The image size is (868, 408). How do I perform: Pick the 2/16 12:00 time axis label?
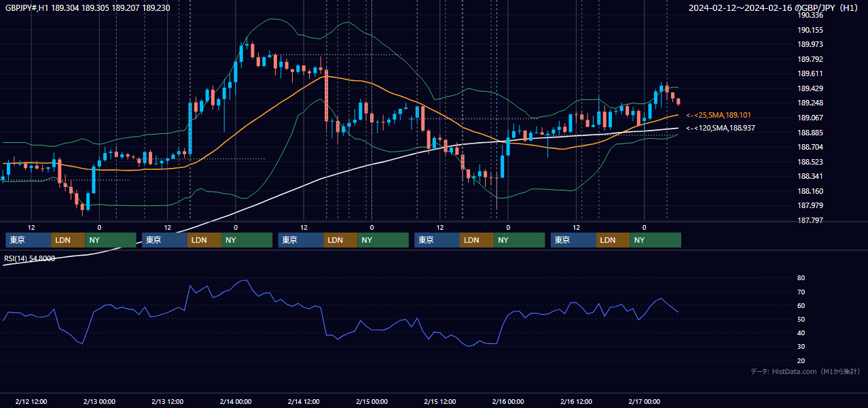coord(576,401)
